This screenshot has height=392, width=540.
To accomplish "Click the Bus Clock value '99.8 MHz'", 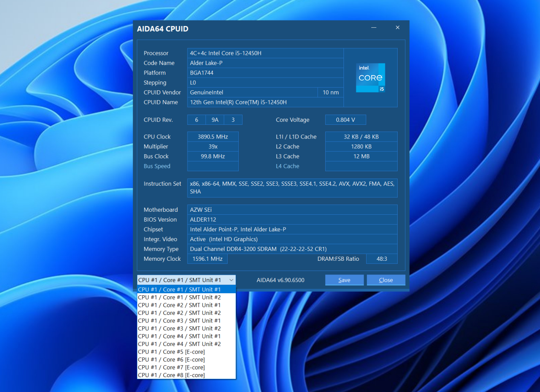I will 213,156.
